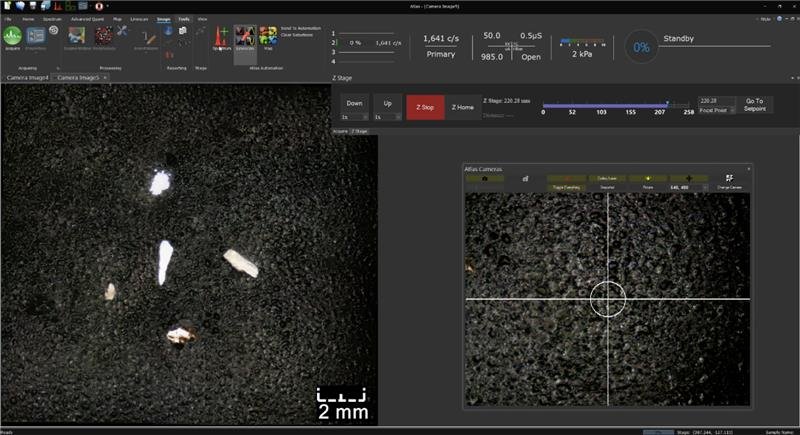The height and width of the screenshot is (435, 800).
Task: Click the 0% circular progress indicator
Action: click(641, 47)
